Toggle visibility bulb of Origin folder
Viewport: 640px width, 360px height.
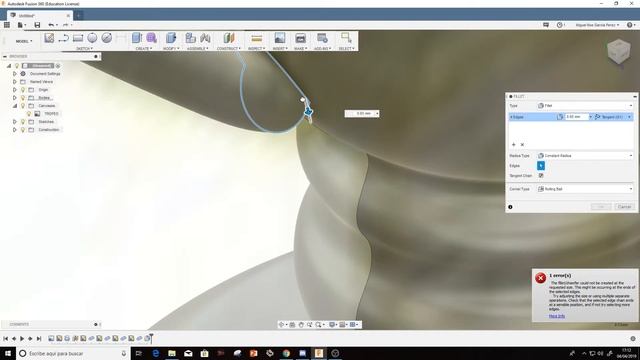(23, 90)
